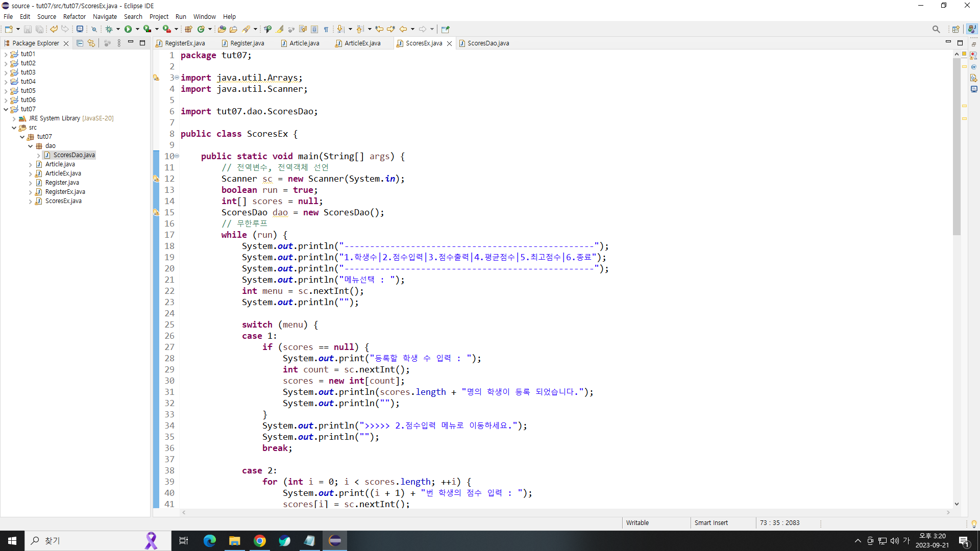Click the New file toolbar icon
The image size is (980, 551).
[9, 29]
